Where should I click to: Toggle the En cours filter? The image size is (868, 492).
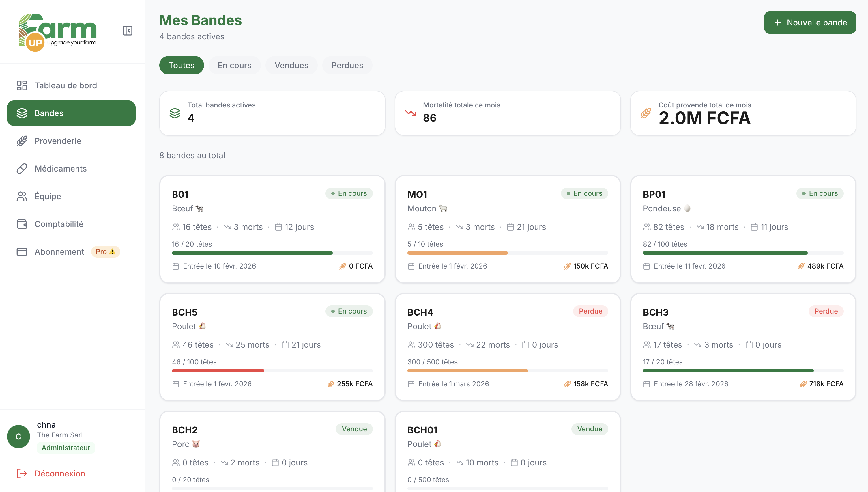tap(234, 65)
